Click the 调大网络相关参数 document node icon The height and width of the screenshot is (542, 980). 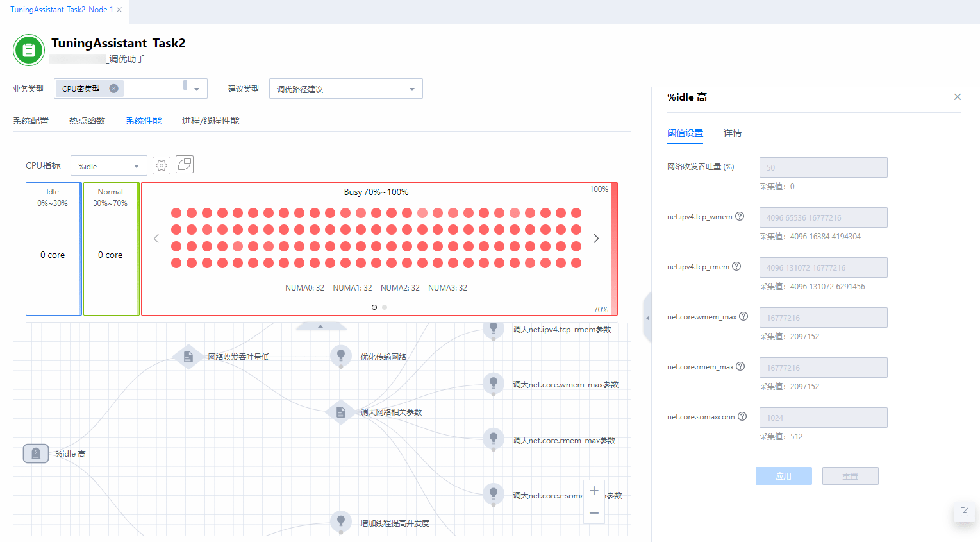point(341,412)
